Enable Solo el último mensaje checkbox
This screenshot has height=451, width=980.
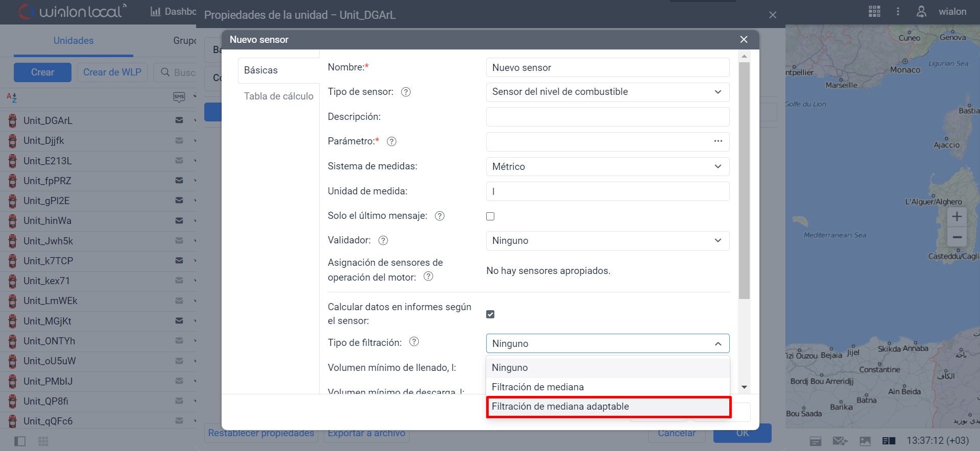click(x=490, y=216)
